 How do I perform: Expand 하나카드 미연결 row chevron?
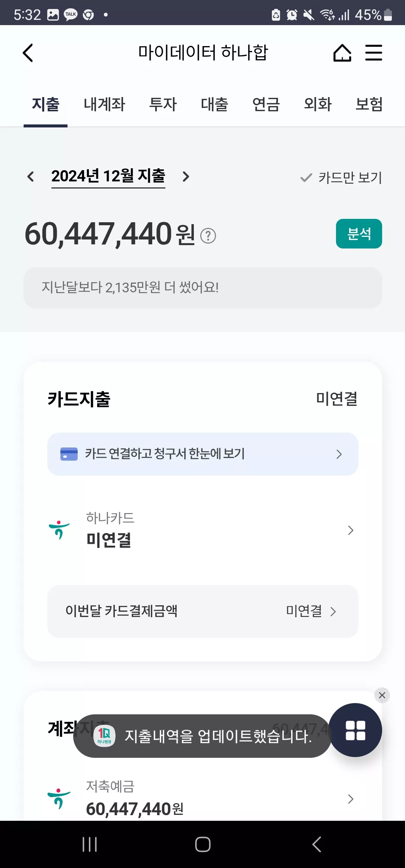click(351, 530)
